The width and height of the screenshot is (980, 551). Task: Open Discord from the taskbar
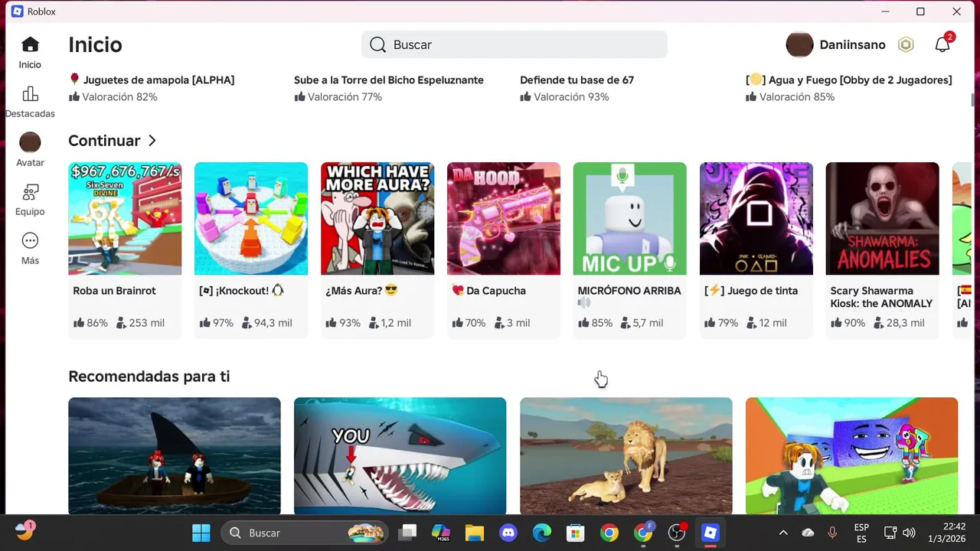(508, 533)
